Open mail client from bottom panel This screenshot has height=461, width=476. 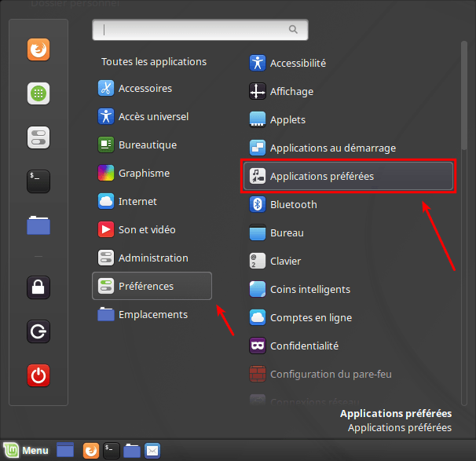pyautogui.click(x=152, y=450)
